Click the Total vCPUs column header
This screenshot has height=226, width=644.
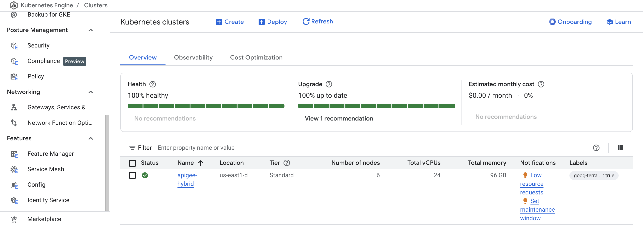coord(424,163)
